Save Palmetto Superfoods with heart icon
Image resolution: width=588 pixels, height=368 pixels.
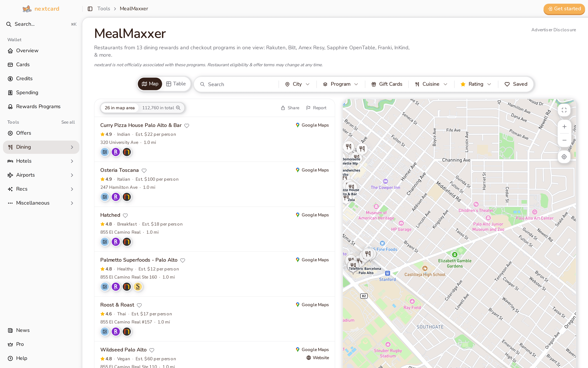click(x=183, y=260)
